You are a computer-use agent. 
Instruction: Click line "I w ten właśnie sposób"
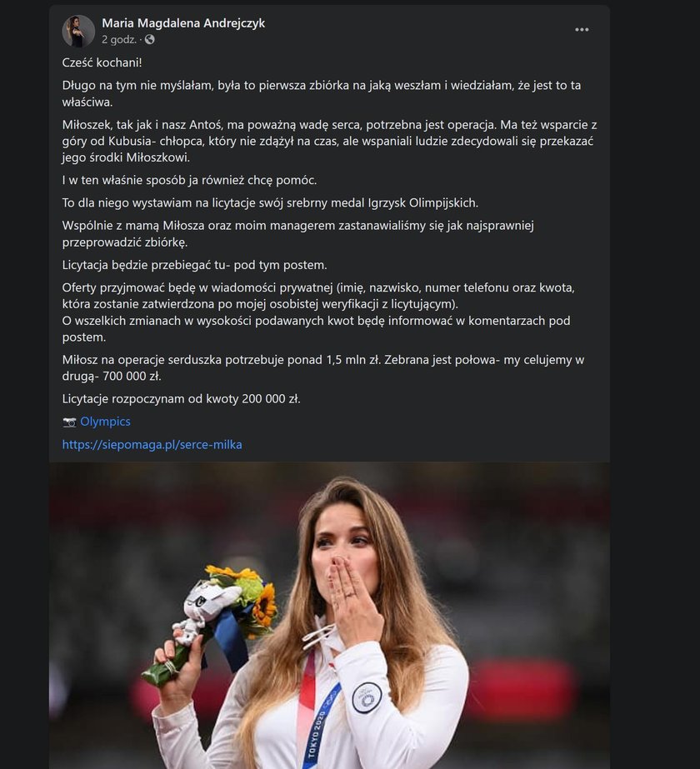click(x=189, y=180)
